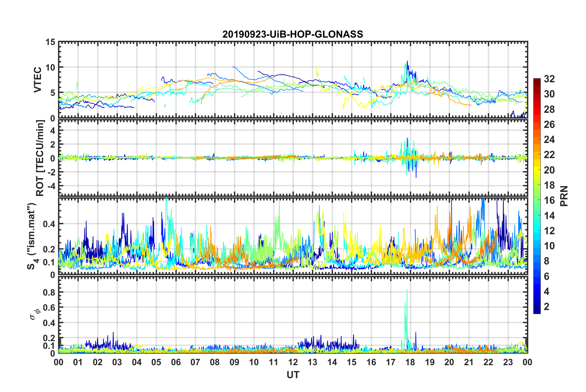The image size is (586, 392).
Task: Click the PRN colorbar label
Action: 564,196
